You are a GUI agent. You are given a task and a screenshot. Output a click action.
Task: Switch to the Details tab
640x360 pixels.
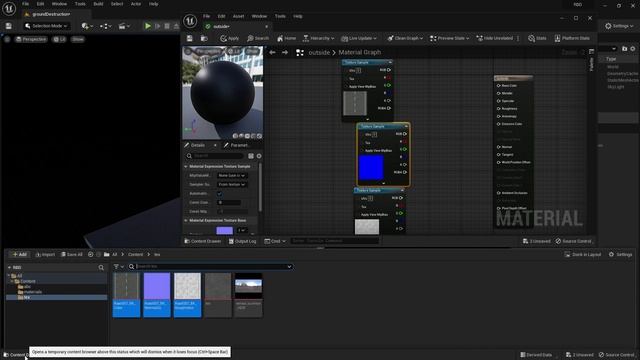(x=198, y=145)
